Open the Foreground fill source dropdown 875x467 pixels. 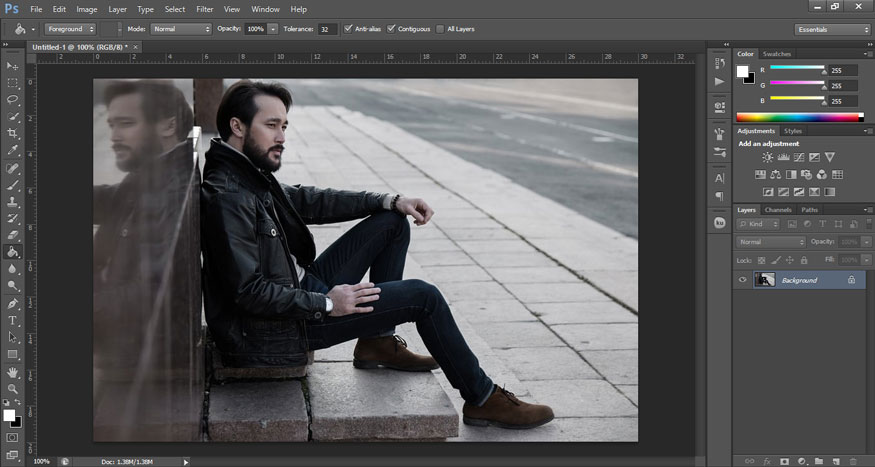click(x=70, y=29)
